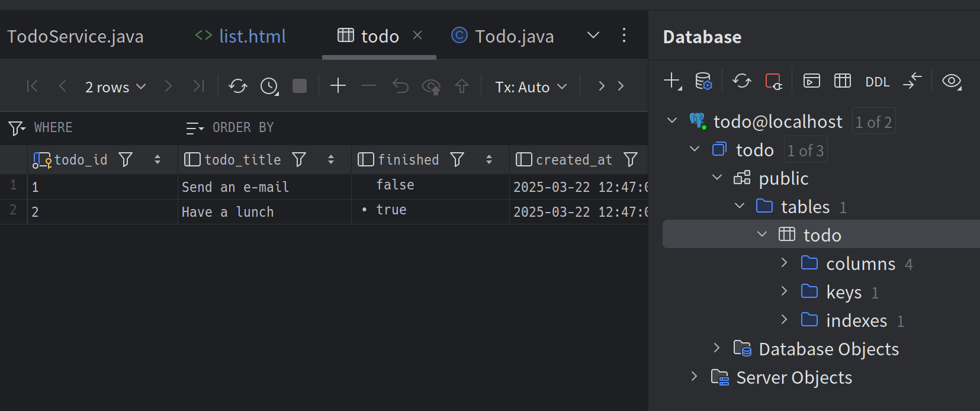Open the query history clock icon
Image resolution: width=980 pixels, height=411 pixels.
click(269, 86)
